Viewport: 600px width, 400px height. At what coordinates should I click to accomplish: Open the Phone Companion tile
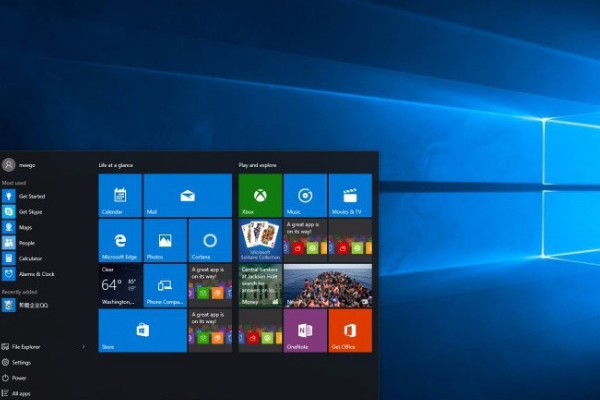click(x=165, y=286)
